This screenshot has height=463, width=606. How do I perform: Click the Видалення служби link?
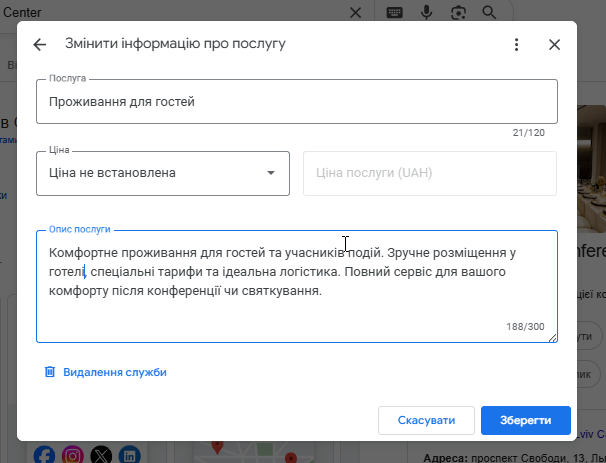pyautogui.click(x=115, y=372)
